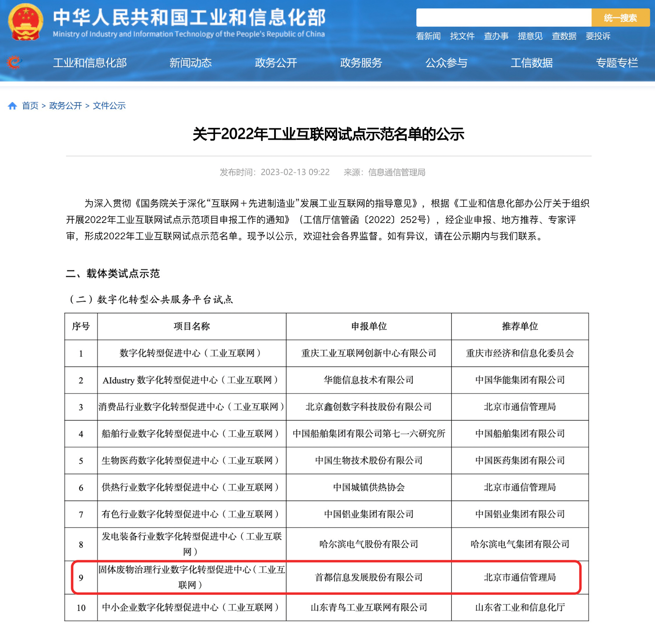Click cell 哈尔滨电气股份有限公司

tap(369, 544)
